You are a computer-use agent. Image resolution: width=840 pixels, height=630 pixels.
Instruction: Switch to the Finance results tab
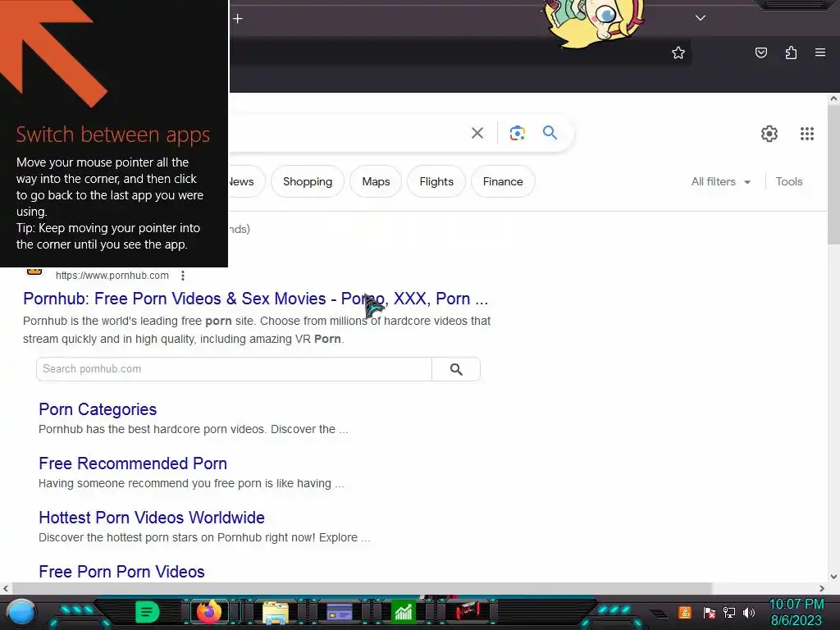coord(503,181)
